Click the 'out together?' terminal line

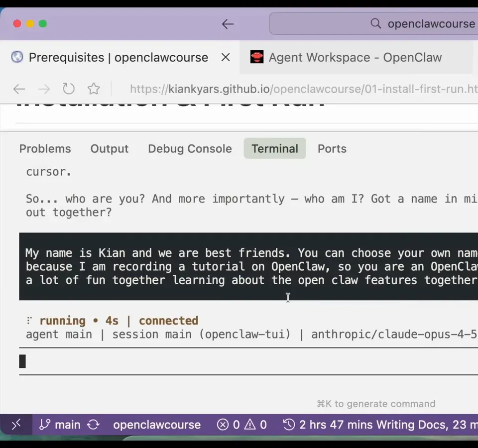[x=69, y=213]
